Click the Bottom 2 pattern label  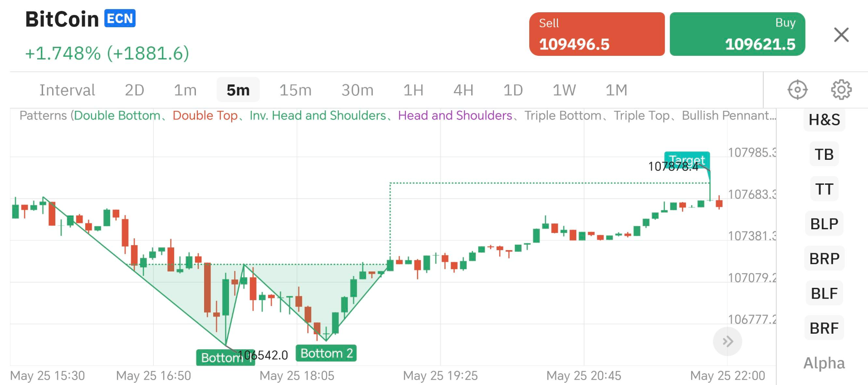point(326,353)
